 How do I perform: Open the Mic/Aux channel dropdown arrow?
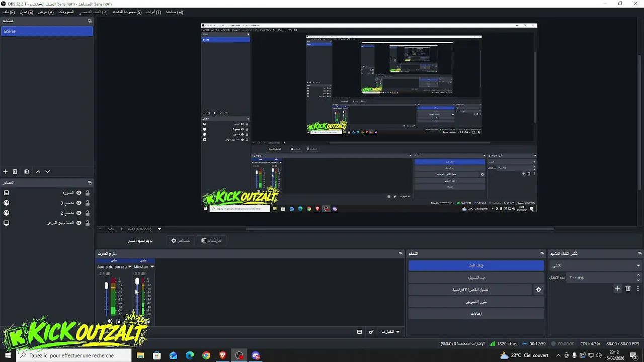click(x=152, y=267)
